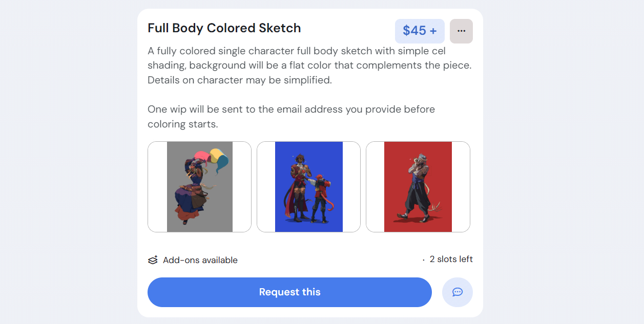Click the plus sign in the price badge

tap(433, 31)
